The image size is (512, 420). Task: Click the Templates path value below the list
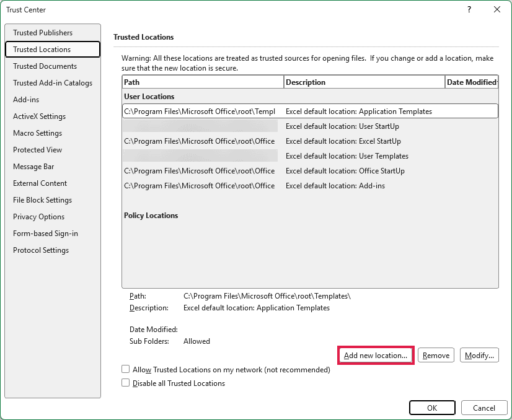267,296
